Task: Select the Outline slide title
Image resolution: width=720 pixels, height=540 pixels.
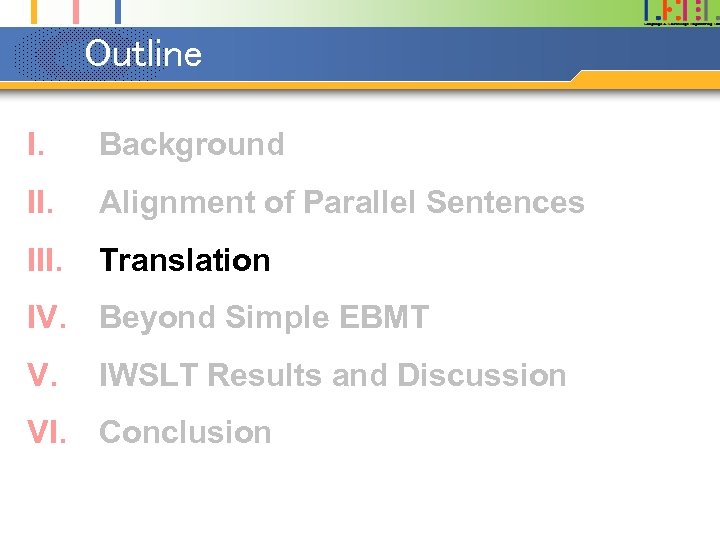Action: [143, 54]
